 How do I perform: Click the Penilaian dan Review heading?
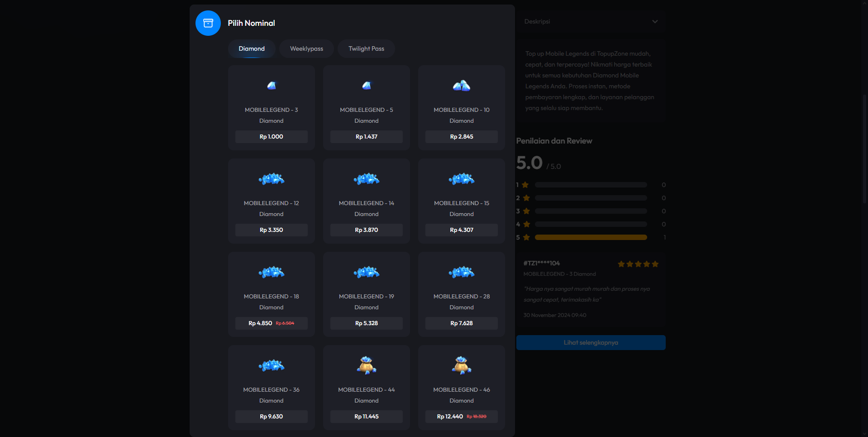(554, 141)
